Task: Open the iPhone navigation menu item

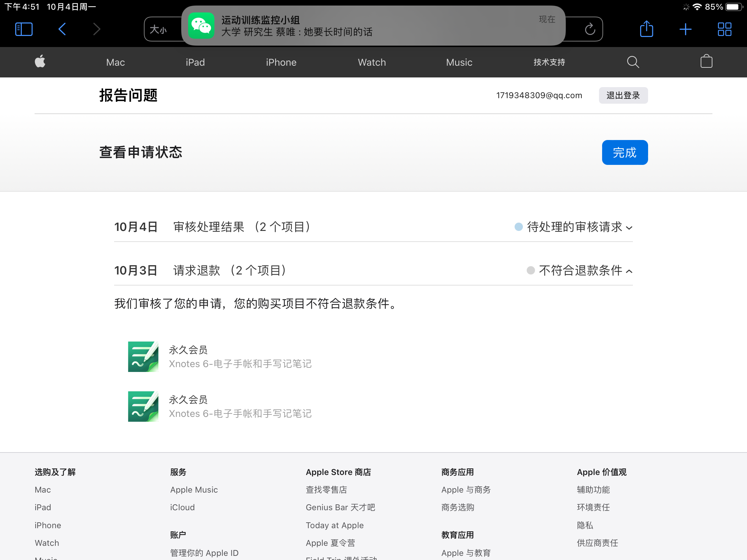Action: pyautogui.click(x=281, y=62)
